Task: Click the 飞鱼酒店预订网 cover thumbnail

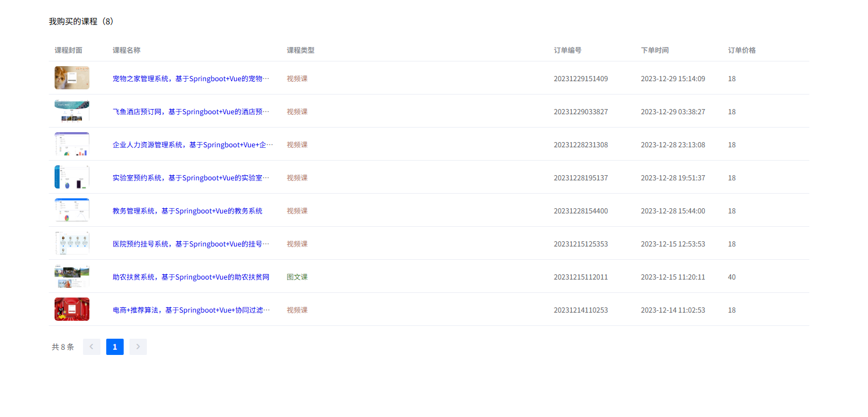Action: 72,111
